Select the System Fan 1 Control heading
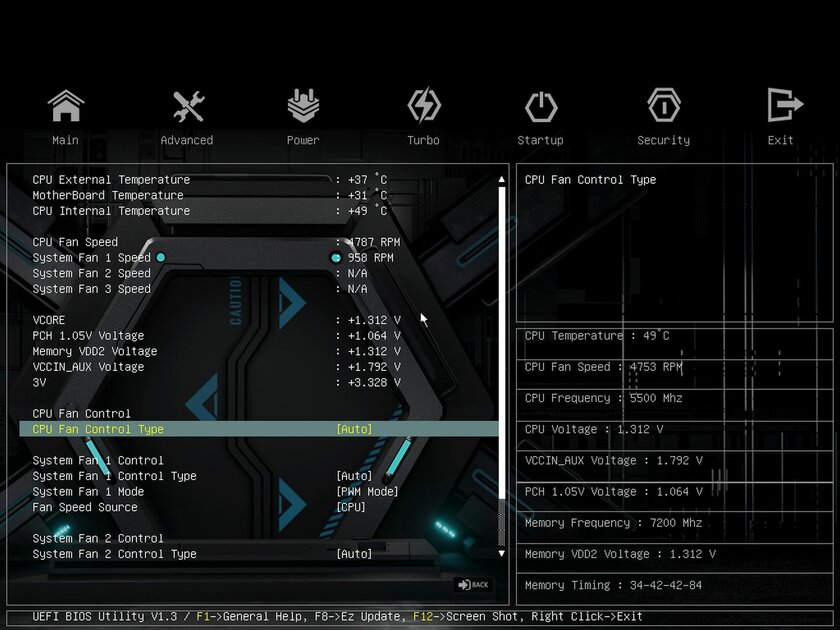This screenshot has height=630, width=840. 98,460
